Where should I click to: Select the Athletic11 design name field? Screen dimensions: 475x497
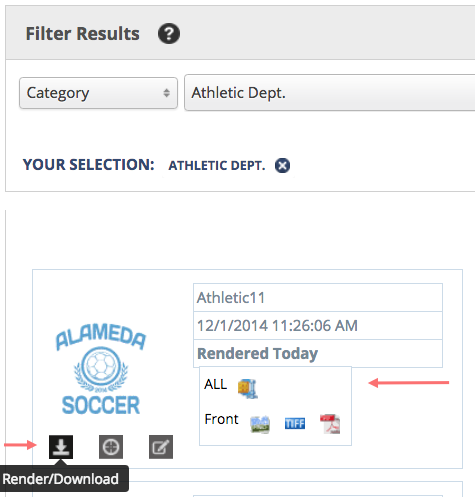[318, 298]
